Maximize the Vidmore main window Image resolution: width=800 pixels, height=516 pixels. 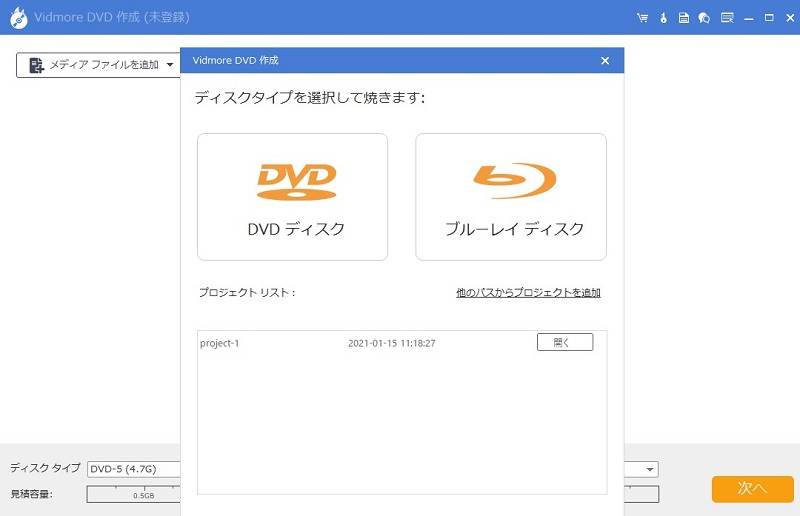(769, 18)
